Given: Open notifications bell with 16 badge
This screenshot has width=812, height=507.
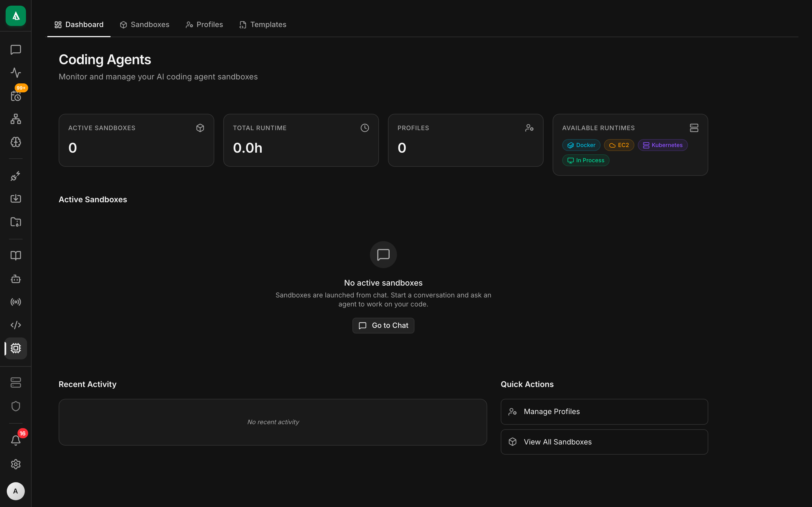Looking at the screenshot, I should 16,440.
